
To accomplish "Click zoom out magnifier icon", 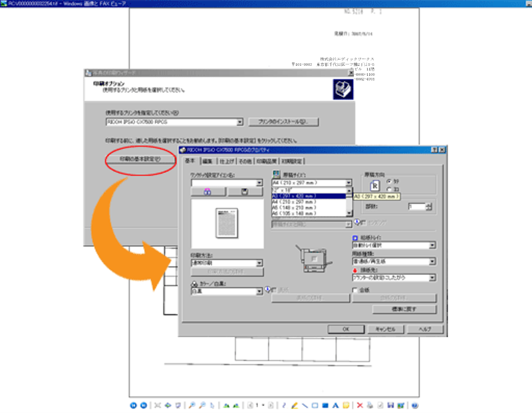I will click(x=202, y=405).
